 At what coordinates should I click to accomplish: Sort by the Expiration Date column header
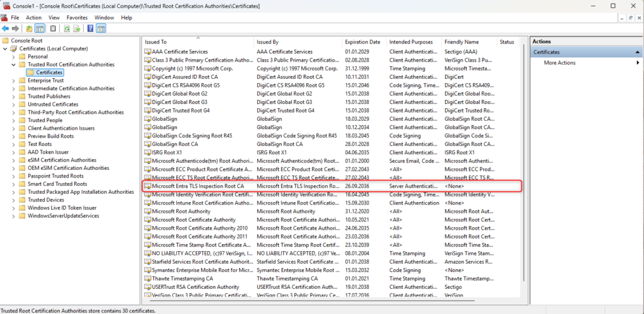[364, 42]
